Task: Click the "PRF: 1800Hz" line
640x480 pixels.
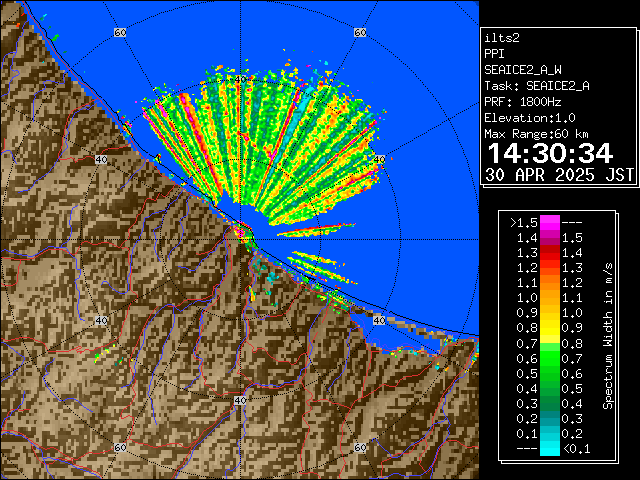Action: 523,102
